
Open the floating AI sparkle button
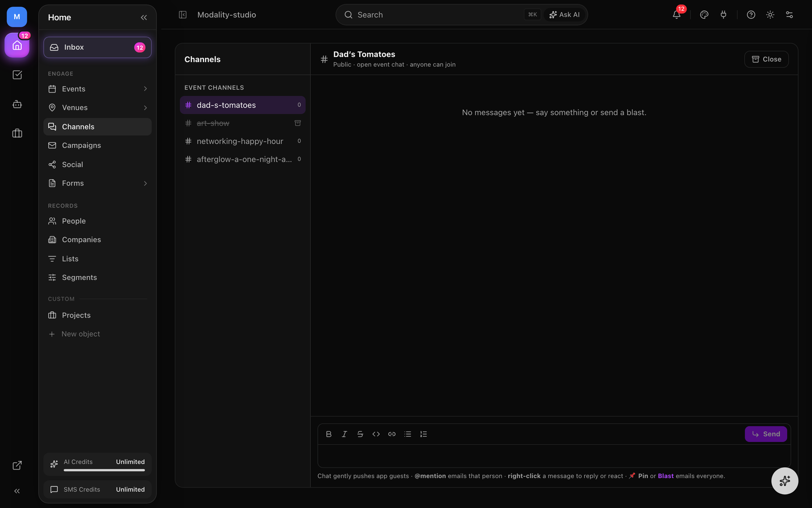point(785,481)
